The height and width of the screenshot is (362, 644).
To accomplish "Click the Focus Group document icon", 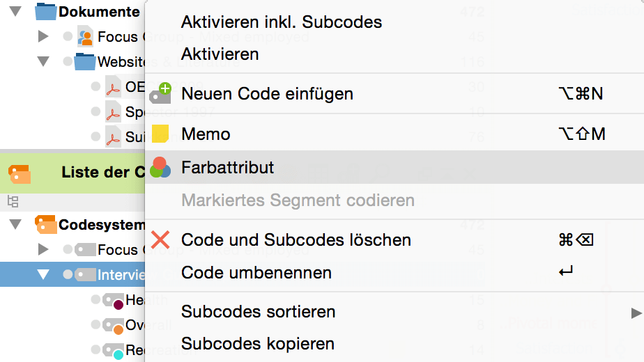I will click(86, 37).
